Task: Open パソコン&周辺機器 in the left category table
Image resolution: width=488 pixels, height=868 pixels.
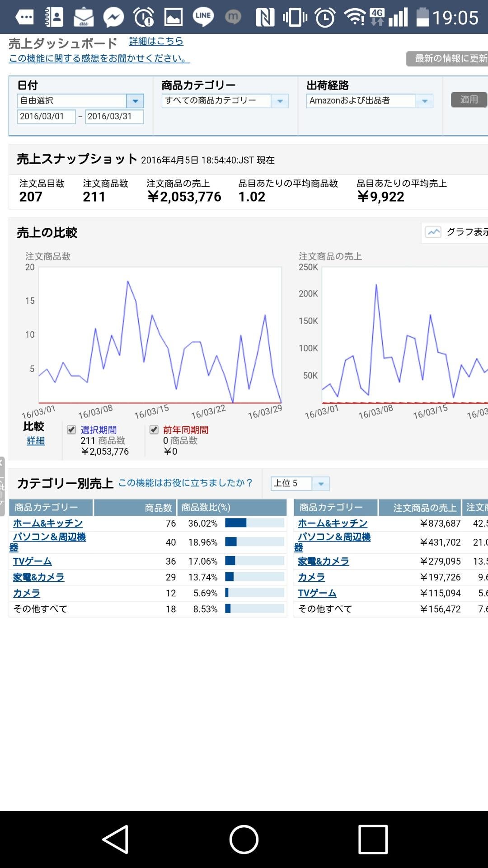Action: pos(48,542)
